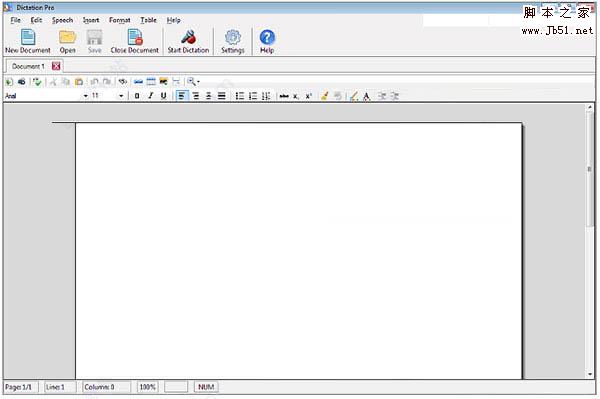Click the Undo arrow icon
This screenshot has width=600, height=399.
coord(95,81)
